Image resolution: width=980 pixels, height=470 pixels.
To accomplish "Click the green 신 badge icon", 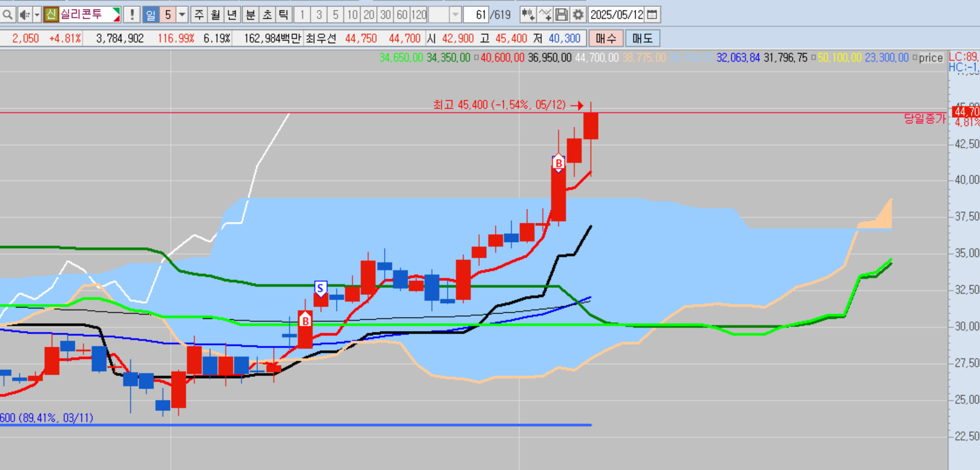I will pos(51,15).
